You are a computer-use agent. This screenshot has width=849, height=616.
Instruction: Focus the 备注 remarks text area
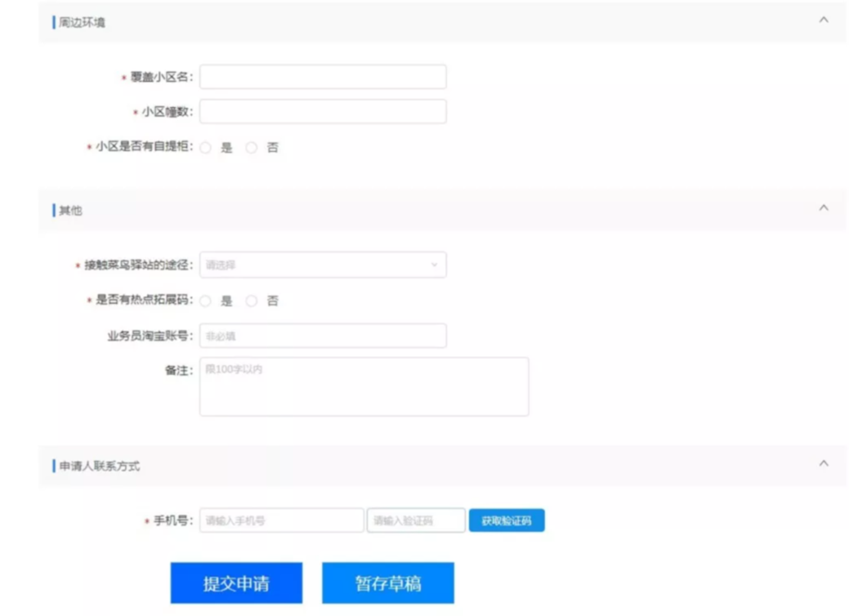click(364, 386)
